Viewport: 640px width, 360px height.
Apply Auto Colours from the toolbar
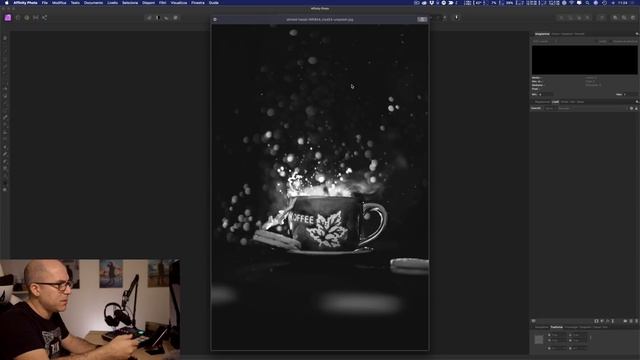[167, 18]
